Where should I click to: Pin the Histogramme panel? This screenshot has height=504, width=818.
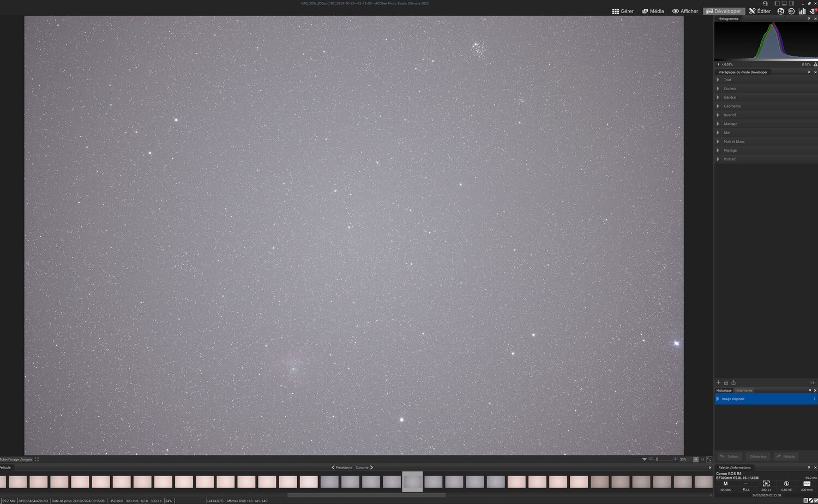click(x=809, y=19)
